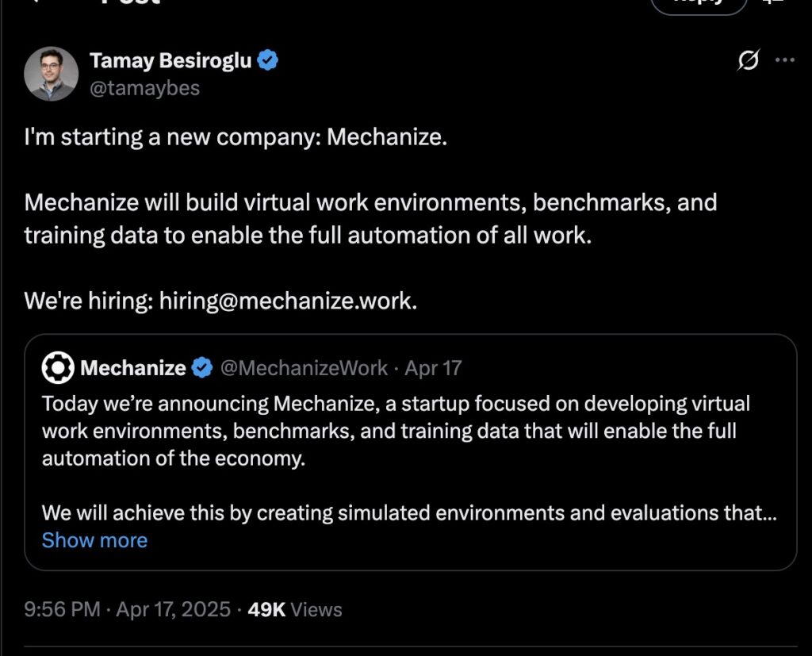Click the Grok explain-post icon
The width and height of the screenshot is (812, 656).
click(x=749, y=60)
